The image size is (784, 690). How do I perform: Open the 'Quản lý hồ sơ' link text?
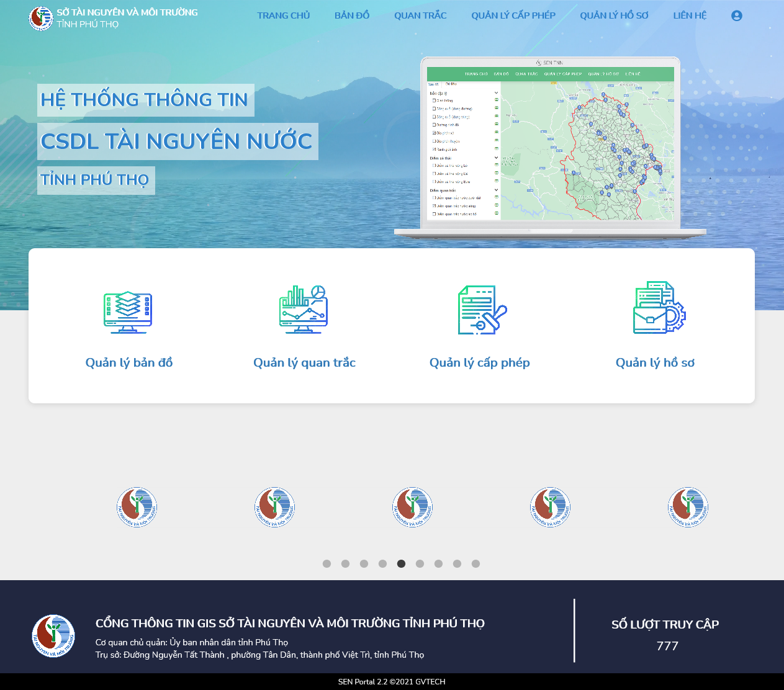[x=655, y=362]
